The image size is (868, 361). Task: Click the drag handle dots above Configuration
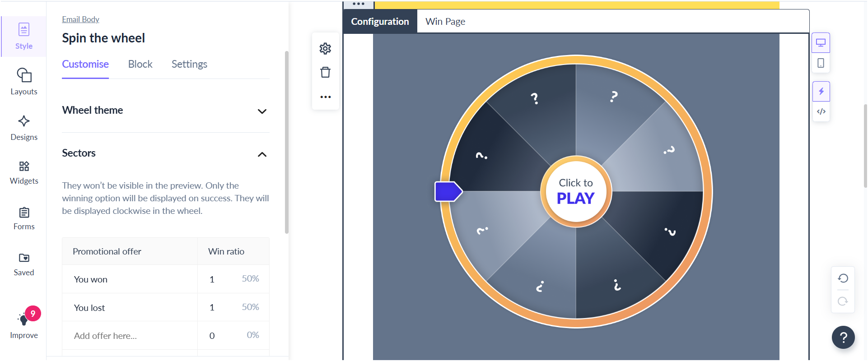[359, 4]
